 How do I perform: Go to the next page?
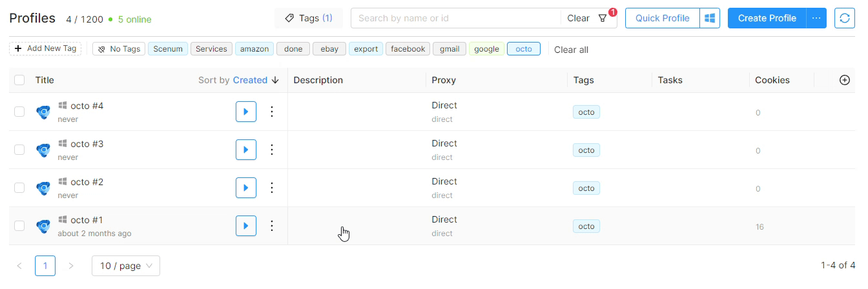71,266
